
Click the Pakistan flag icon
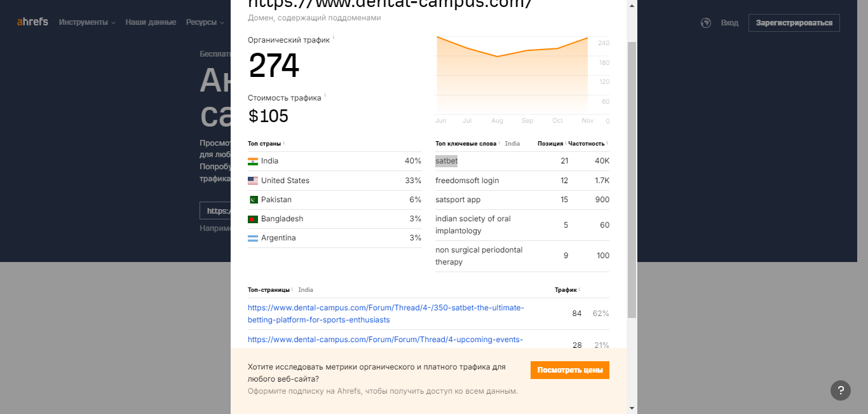253,200
